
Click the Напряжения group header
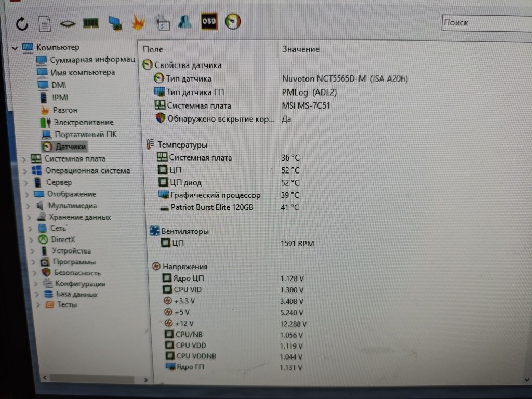[x=180, y=267]
